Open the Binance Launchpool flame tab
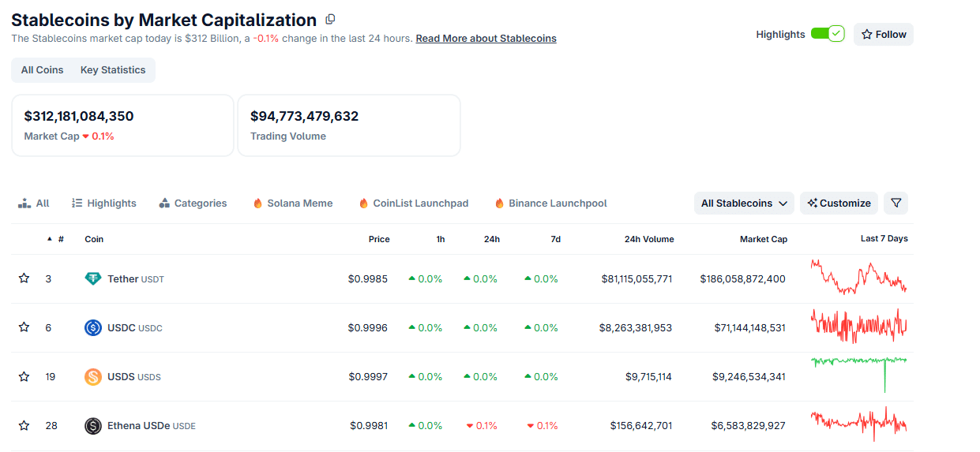The height and width of the screenshot is (452, 980). point(550,203)
